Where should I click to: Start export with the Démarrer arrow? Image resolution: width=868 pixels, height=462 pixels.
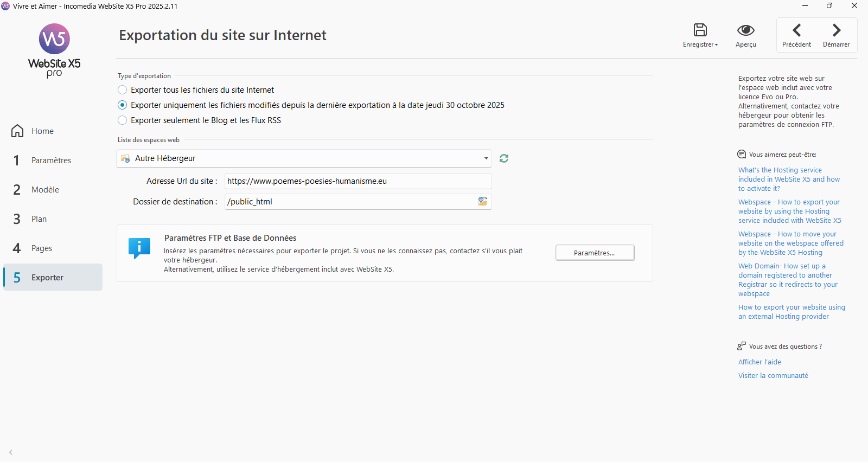pyautogui.click(x=836, y=30)
